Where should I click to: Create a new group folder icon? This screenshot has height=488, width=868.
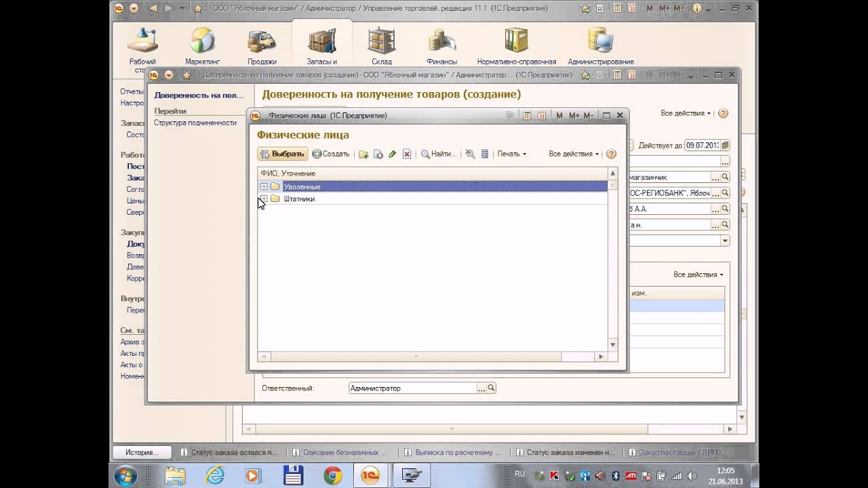[x=363, y=154]
